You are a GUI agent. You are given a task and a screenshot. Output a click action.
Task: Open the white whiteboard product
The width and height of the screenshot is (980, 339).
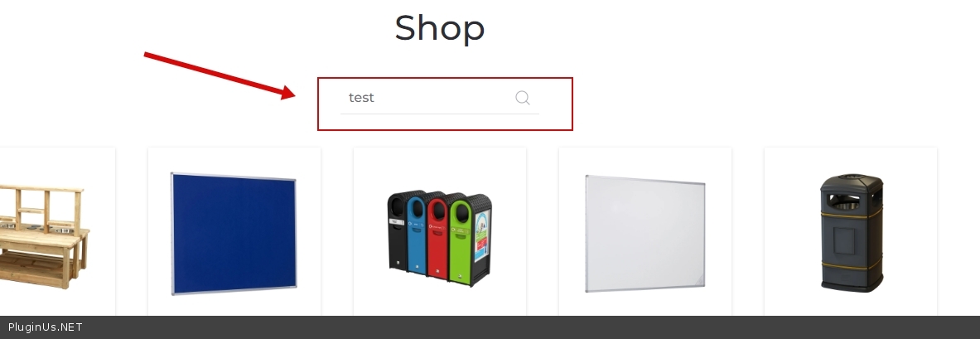[x=645, y=233]
